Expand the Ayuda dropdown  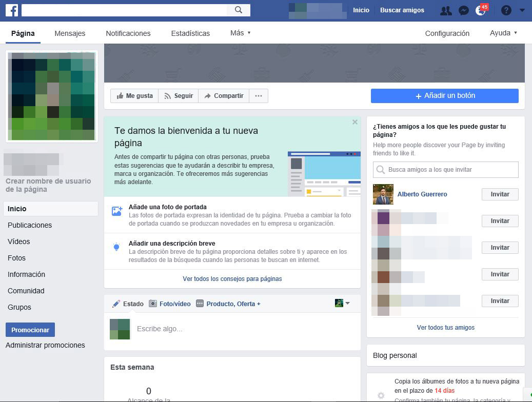click(503, 33)
